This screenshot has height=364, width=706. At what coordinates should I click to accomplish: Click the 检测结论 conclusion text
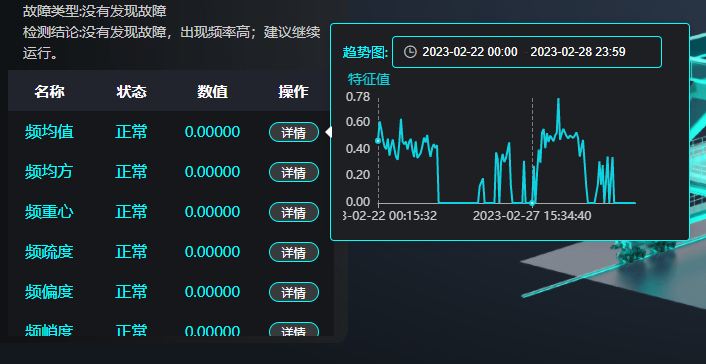click(172, 43)
